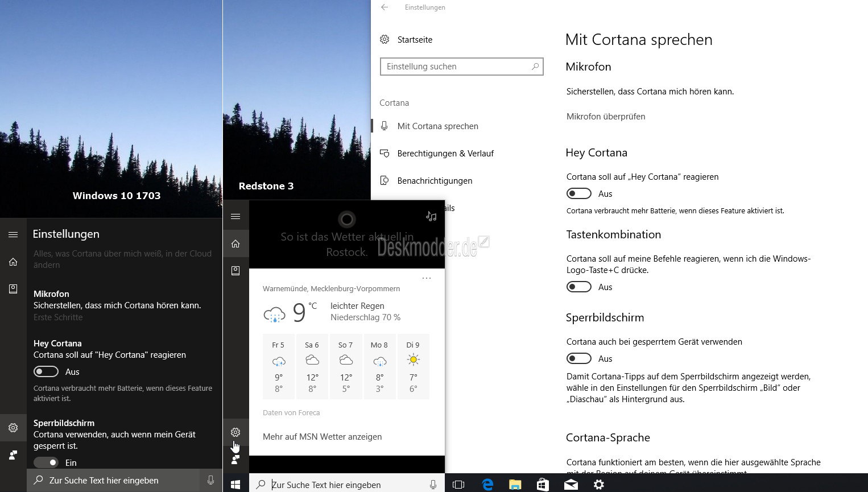The width and height of the screenshot is (868, 492).
Task: Open the three-dots menu on weather card
Action: point(427,278)
